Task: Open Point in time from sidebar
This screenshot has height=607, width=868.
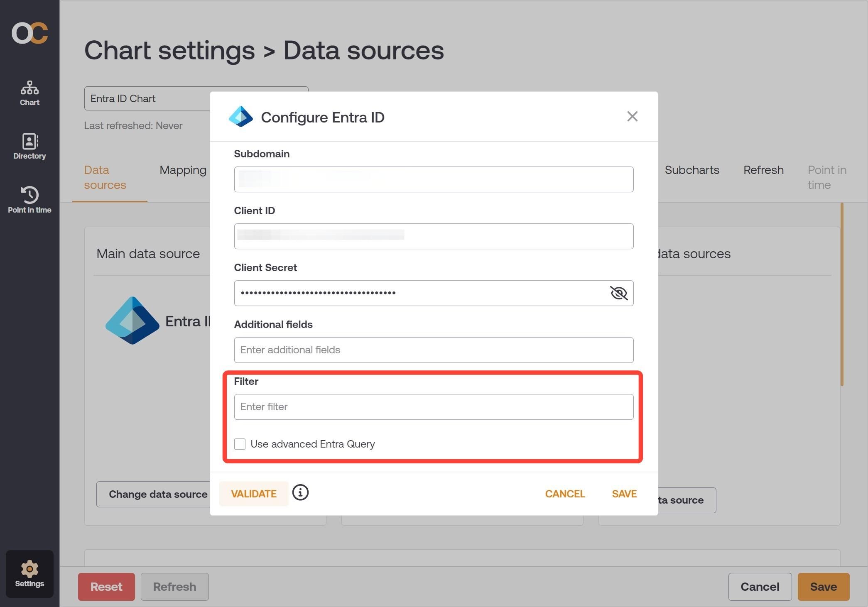Action: click(x=29, y=200)
